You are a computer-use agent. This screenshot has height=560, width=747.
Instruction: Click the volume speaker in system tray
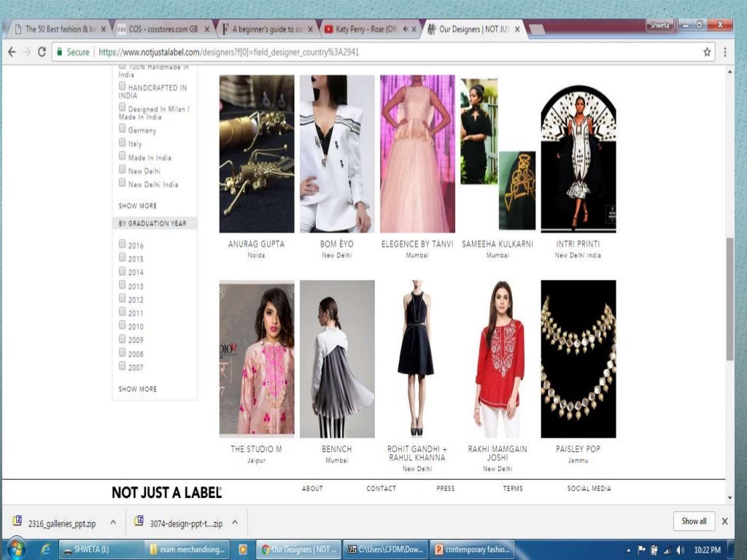(680, 550)
